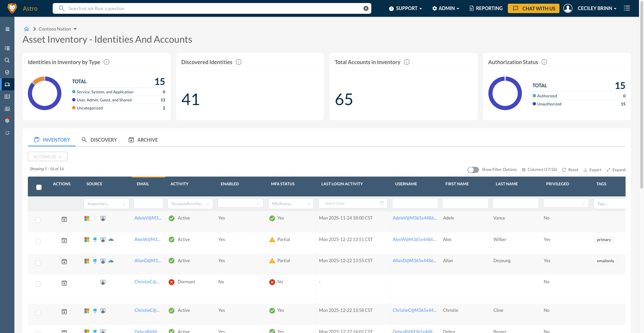Viewport: 644px width, 333px height.
Task: Click the Astro lion logo
Action: point(12,8)
